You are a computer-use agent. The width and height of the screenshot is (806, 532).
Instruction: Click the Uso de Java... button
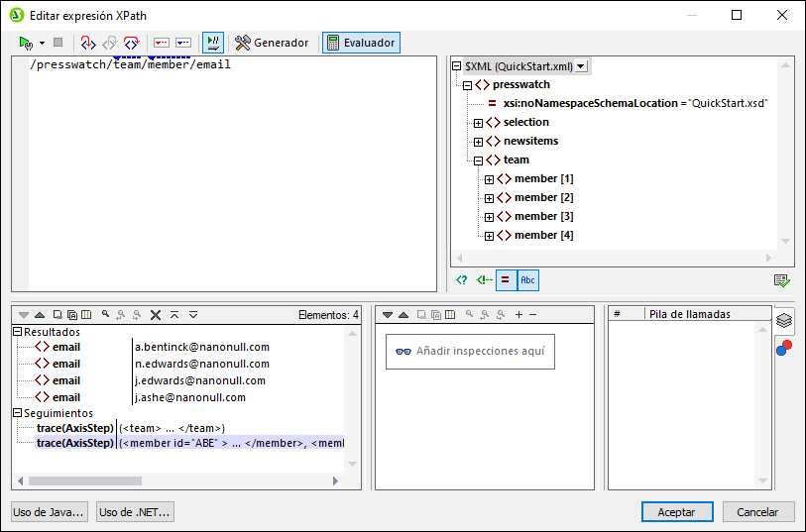pyautogui.click(x=50, y=511)
